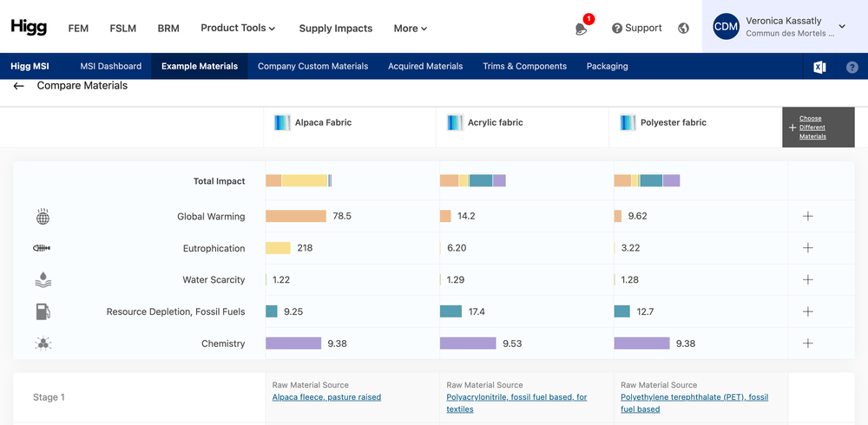The height and width of the screenshot is (425, 868).
Task: Click Acrylic Fossil Fuels bar 17.4
Action: tap(450, 311)
